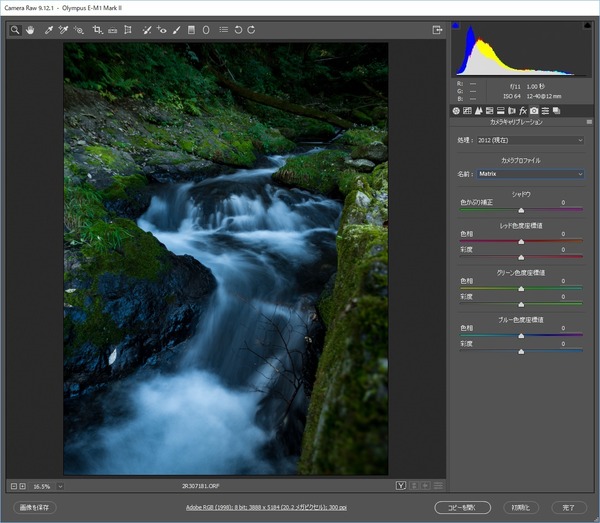Open the Camera Raw preferences dialog icon
This screenshot has height=523, width=600.
pos(224,29)
